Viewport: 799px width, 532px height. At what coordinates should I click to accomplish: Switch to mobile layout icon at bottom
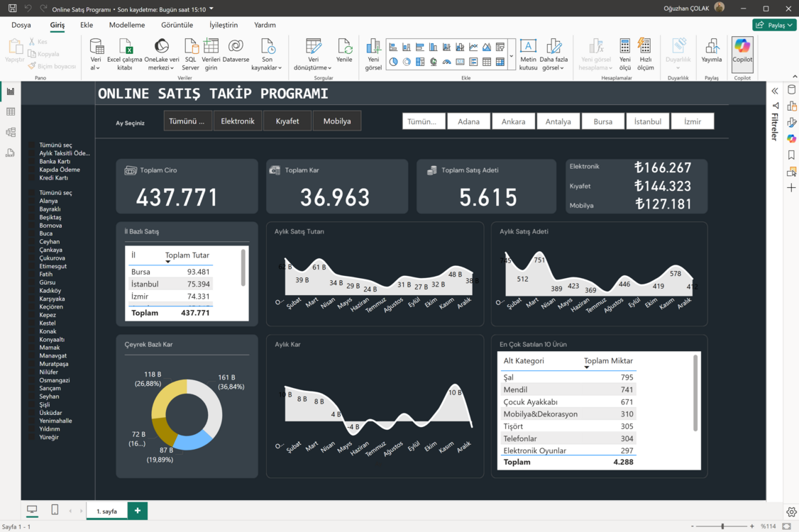tap(55, 509)
